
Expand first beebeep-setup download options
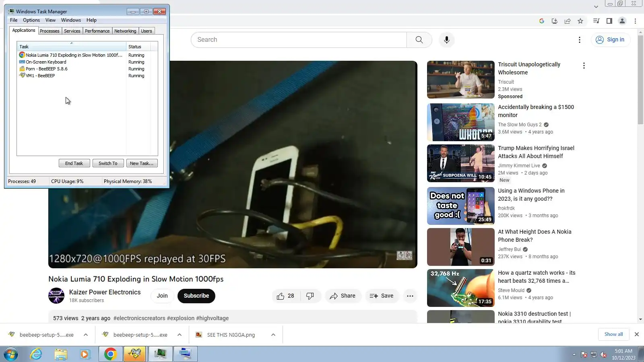point(86,335)
